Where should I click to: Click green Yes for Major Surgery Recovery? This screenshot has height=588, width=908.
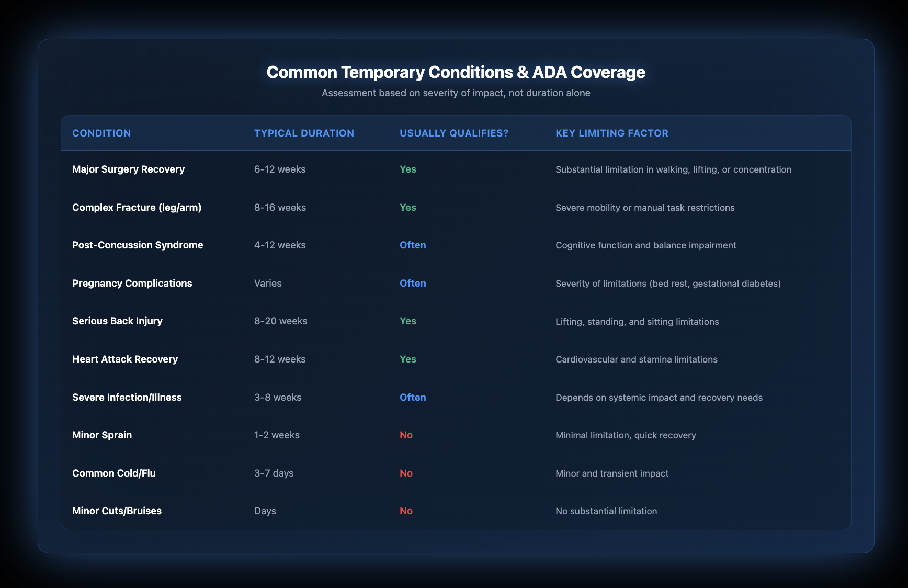point(407,169)
